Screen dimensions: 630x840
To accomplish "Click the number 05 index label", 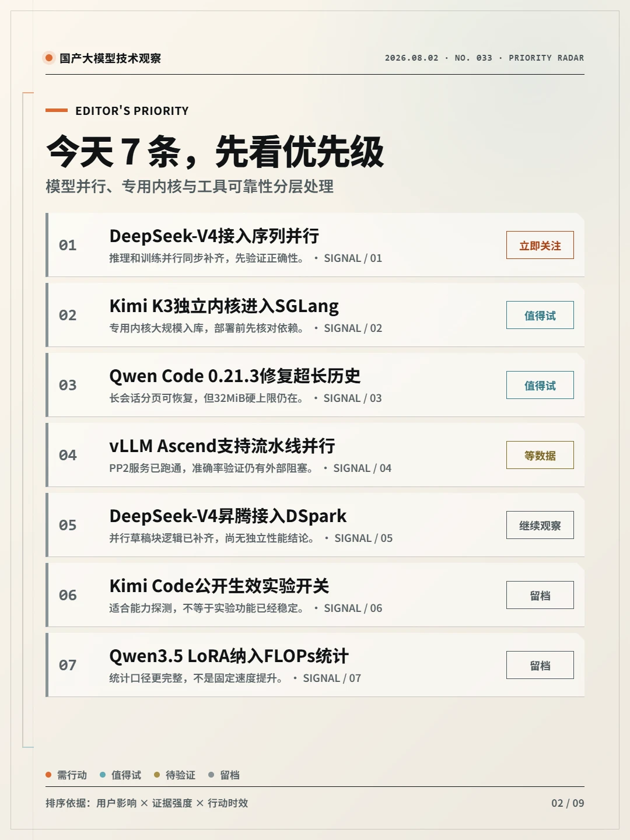I will tap(68, 525).
